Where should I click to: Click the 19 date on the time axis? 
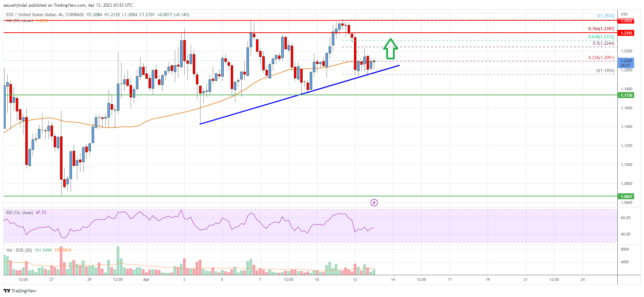tap(488, 280)
